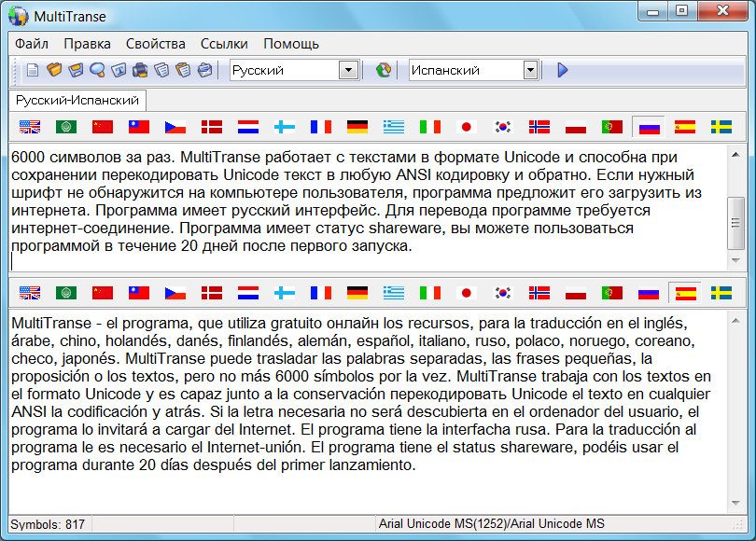Open a file with the folder icon

(54, 70)
